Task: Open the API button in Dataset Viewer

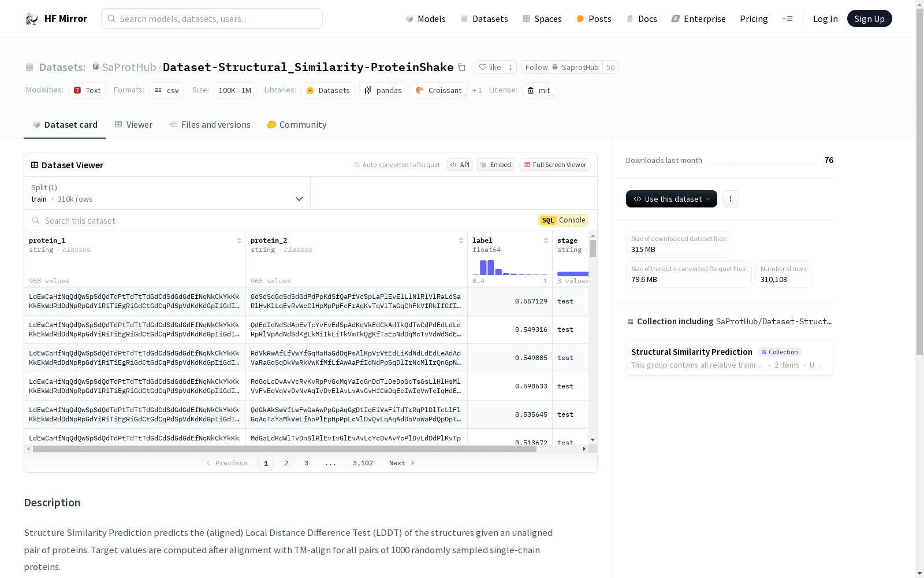Action: coord(460,165)
